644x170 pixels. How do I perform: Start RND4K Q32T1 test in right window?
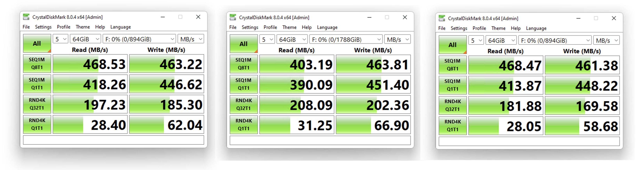pos(453,105)
